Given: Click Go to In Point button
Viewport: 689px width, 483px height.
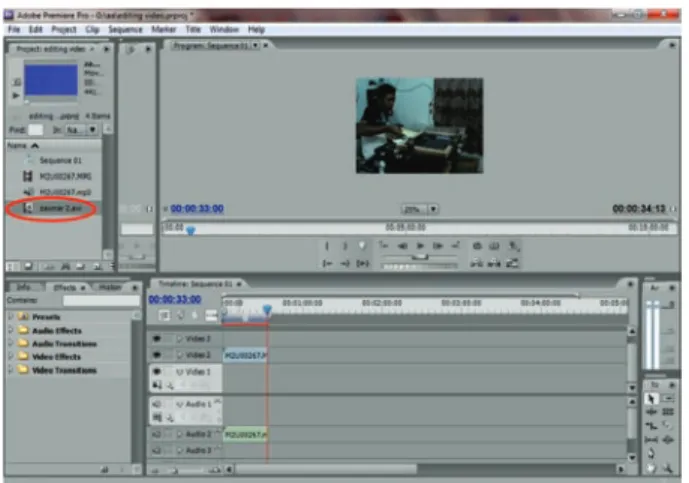Looking at the screenshot, I should (327, 264).
